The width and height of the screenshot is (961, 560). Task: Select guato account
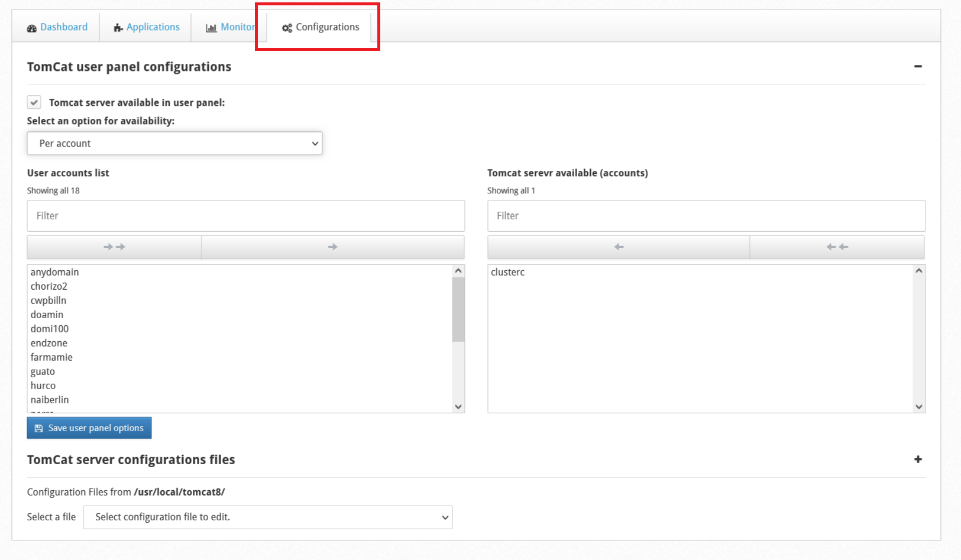pyautogui.click(x=43, y=371)
